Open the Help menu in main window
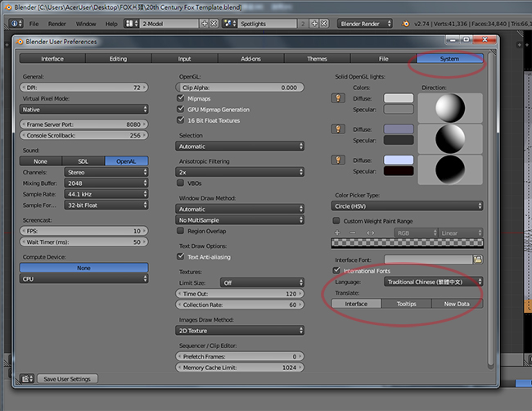This screenshot has height=411, width=532. coord(111,24)
